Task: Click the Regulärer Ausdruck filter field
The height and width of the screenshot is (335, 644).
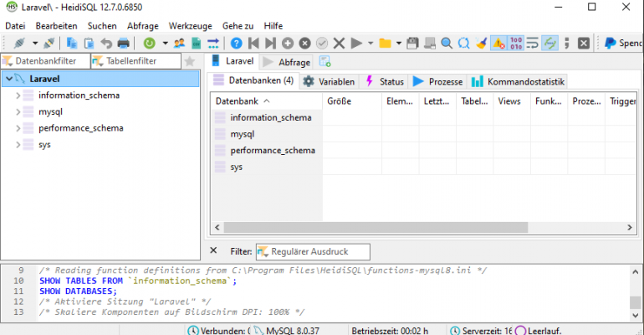Action: coord(313,251)
